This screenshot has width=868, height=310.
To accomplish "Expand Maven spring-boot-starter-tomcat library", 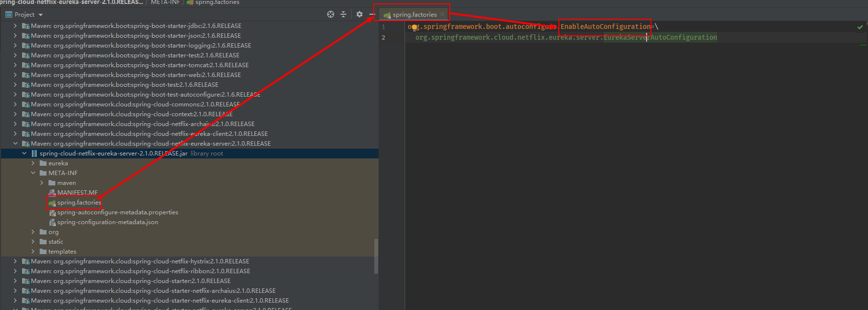I will [x=15, y=65].
